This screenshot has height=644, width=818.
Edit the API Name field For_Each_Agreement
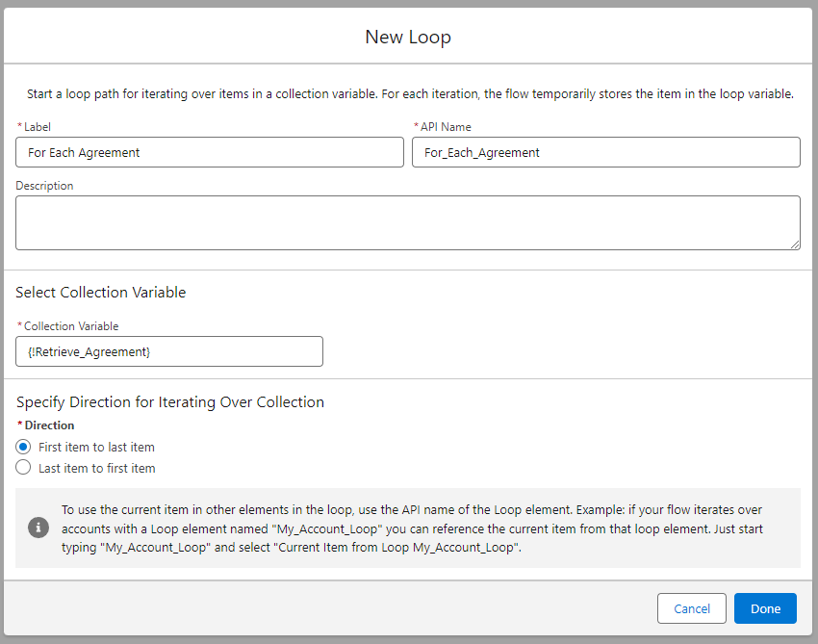coord(605,152)
